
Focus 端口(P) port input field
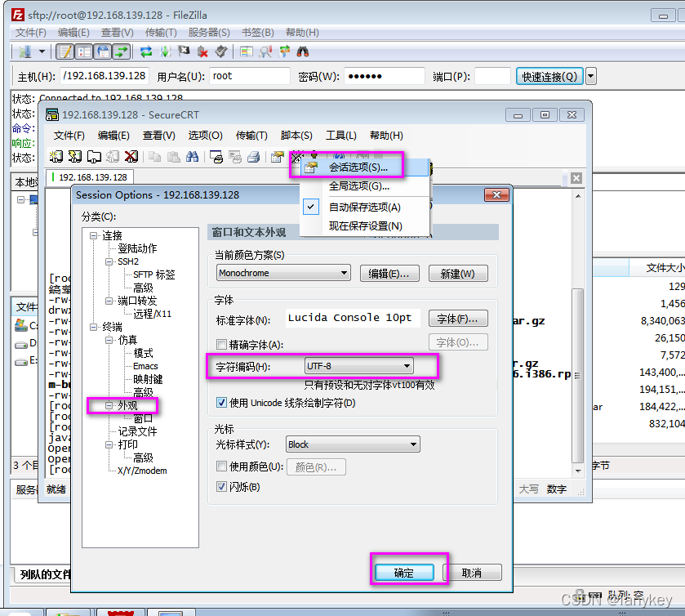tap(492, 76)
